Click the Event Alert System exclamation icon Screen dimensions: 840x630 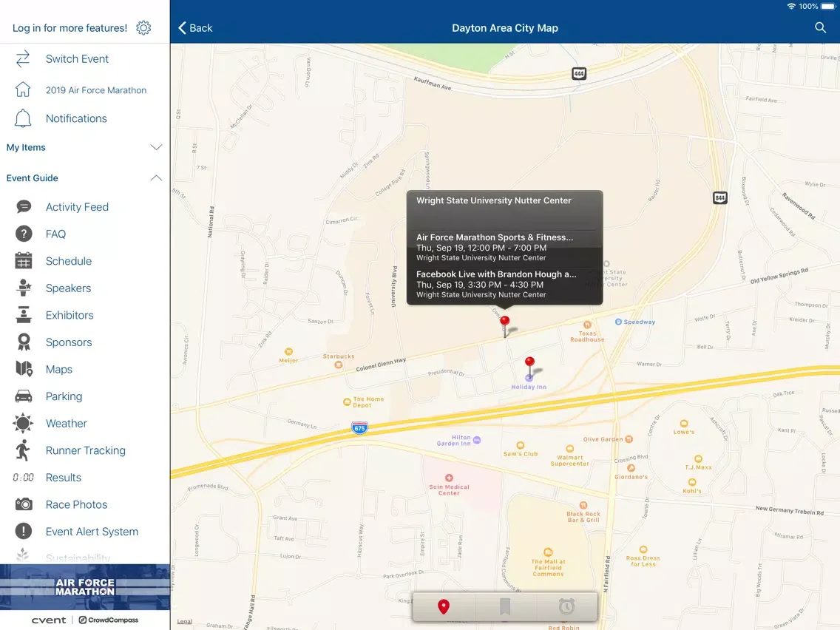pos(24,531)
